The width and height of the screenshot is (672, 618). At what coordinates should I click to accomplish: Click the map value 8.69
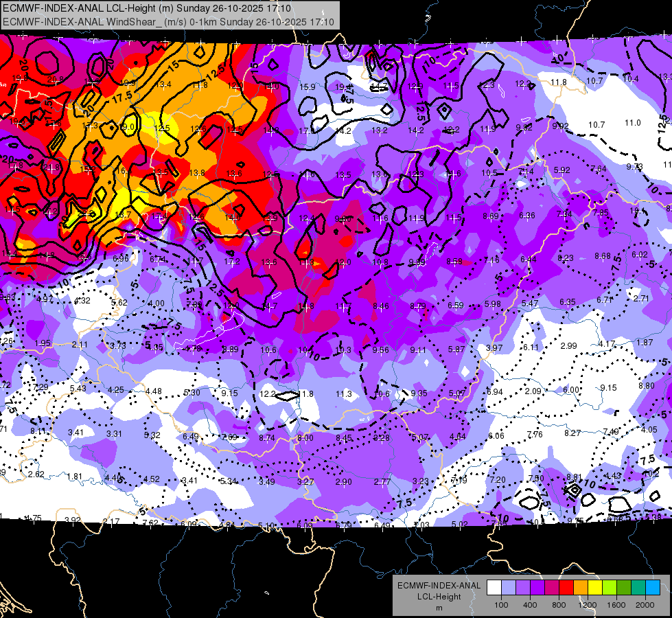pyautogui.click(x=491, y=216)
